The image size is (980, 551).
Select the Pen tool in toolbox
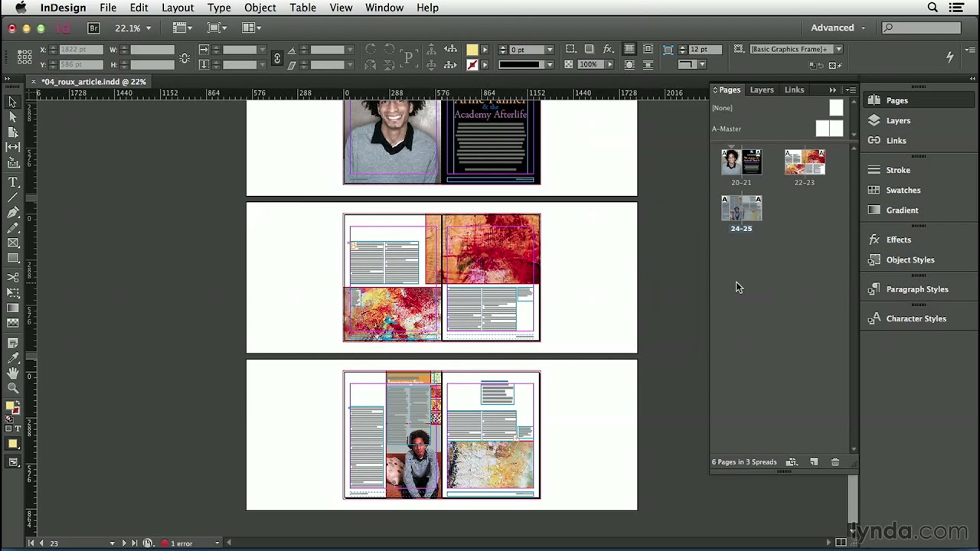[13, 213]
